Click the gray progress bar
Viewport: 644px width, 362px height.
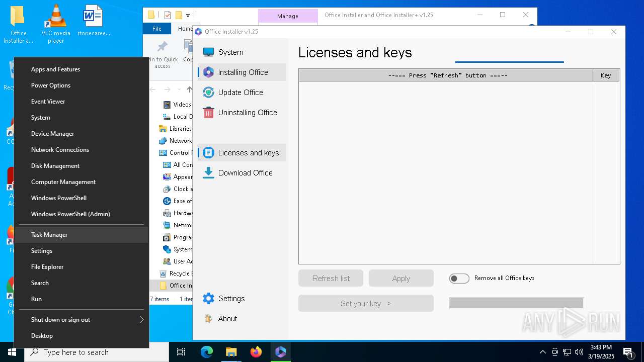tap(517, 303)
